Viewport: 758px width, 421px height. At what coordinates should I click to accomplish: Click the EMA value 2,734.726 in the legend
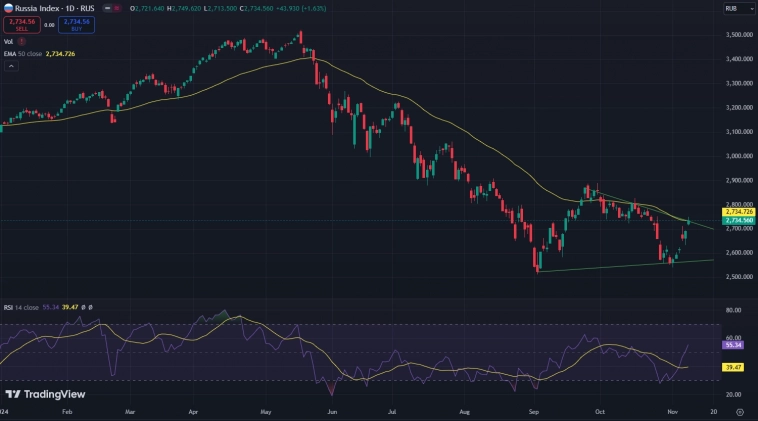(60, 54)
